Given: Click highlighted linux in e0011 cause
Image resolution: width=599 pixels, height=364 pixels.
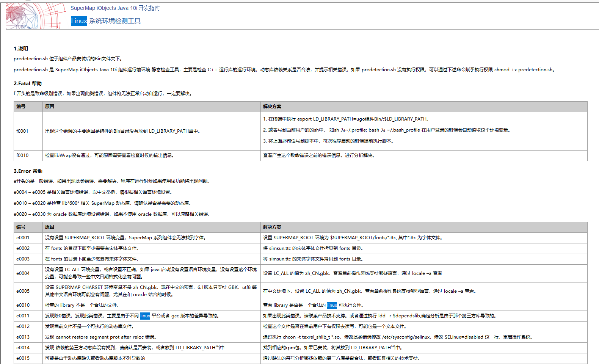Looking at the screenshot, I should click(145, 316).
